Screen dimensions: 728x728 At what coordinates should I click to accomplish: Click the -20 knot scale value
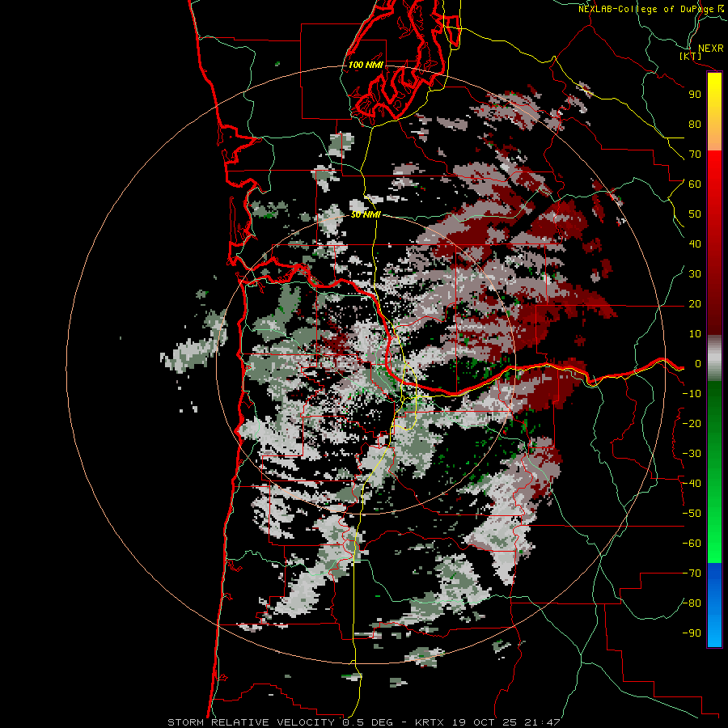[x=692, y=423]
